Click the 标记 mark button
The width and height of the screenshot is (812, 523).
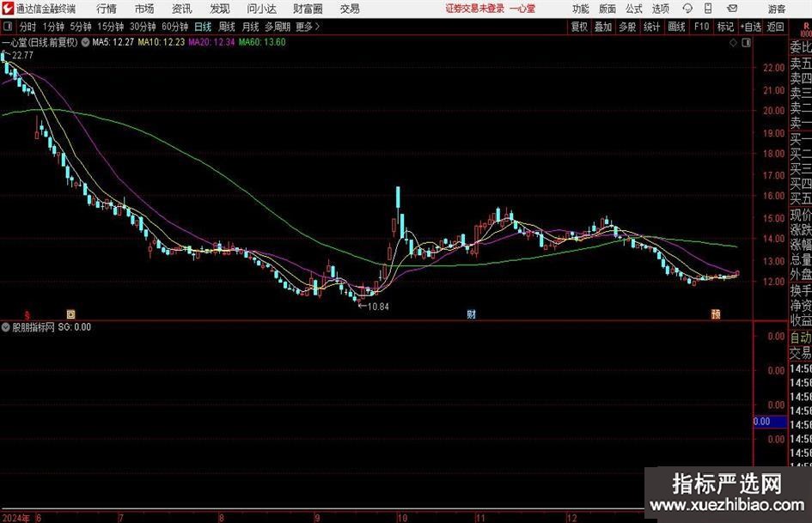725,27
